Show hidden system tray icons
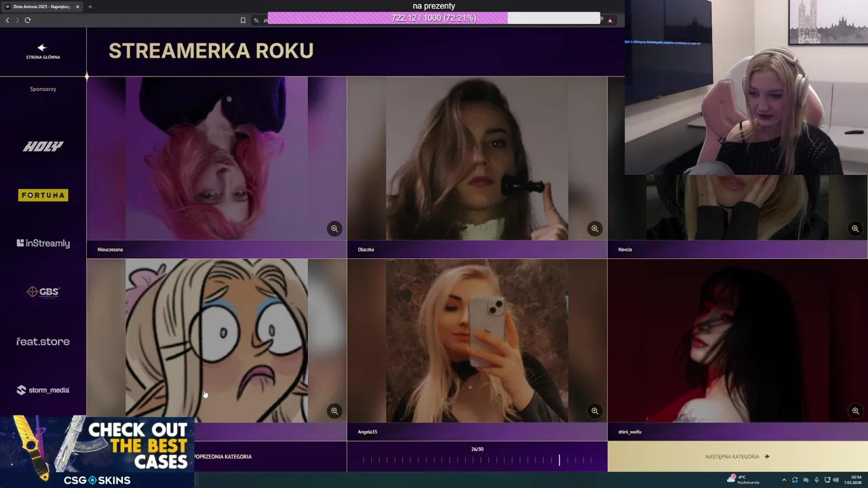The image size is (868, 488). pyautogui.click(x=784, y=480)
